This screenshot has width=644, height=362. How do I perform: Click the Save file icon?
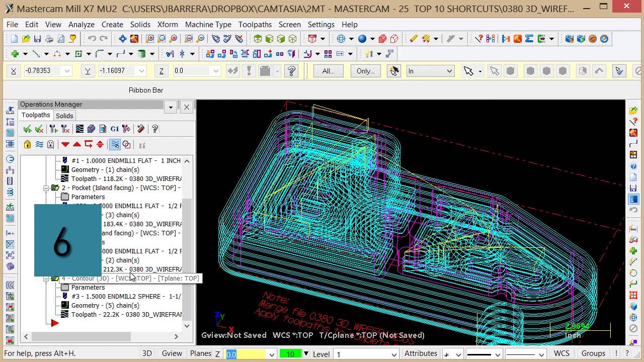[x=37, y=39]
